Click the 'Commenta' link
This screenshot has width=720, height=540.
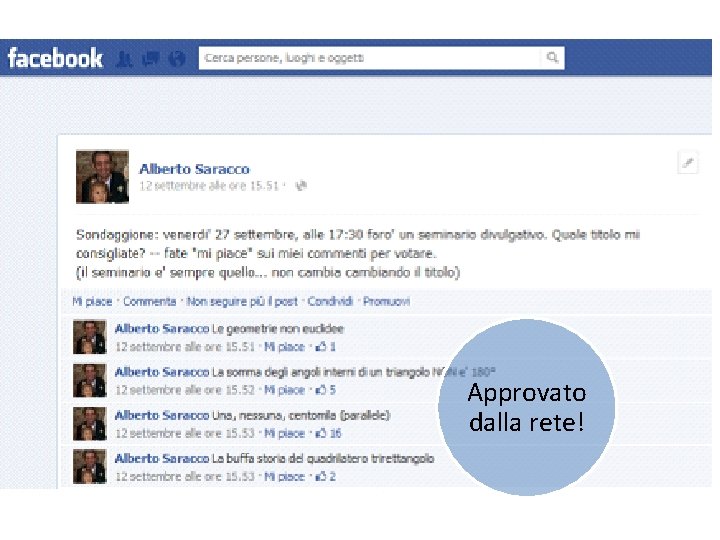[149, 302]
